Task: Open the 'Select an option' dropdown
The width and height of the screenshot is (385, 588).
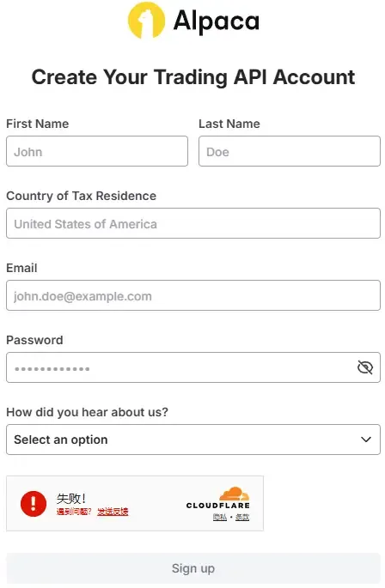Action: [x=193, y=439]
